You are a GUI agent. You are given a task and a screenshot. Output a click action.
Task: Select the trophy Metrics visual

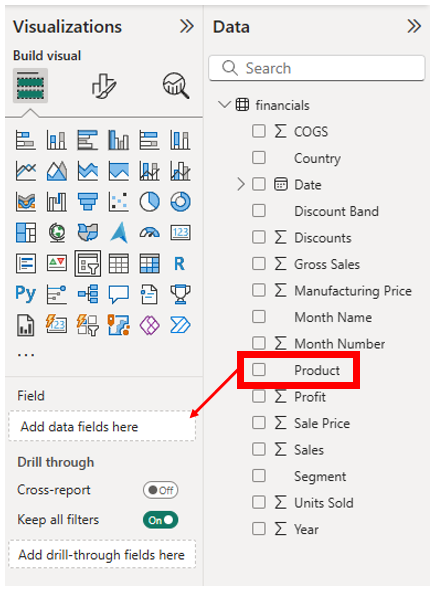[180, 294]
